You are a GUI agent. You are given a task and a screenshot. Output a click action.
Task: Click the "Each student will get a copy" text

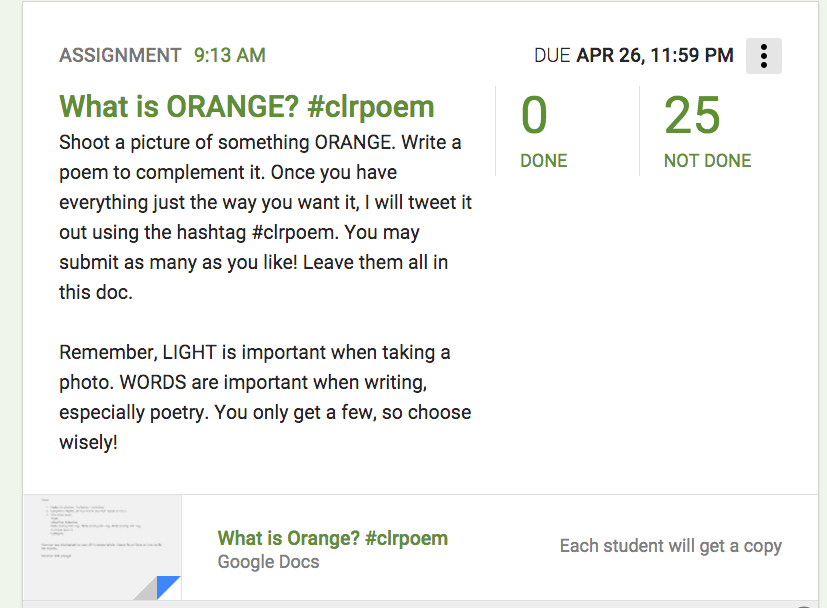(x=670, y=546)
